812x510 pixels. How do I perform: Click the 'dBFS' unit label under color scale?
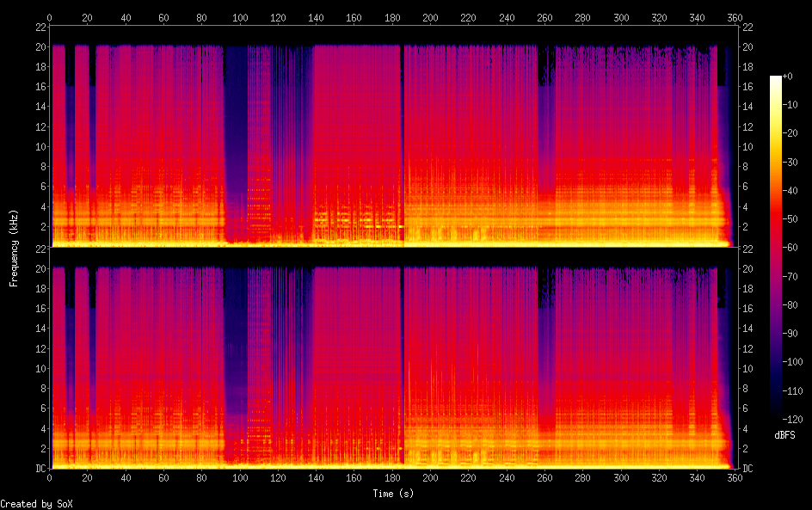click(x=784, y=435)
